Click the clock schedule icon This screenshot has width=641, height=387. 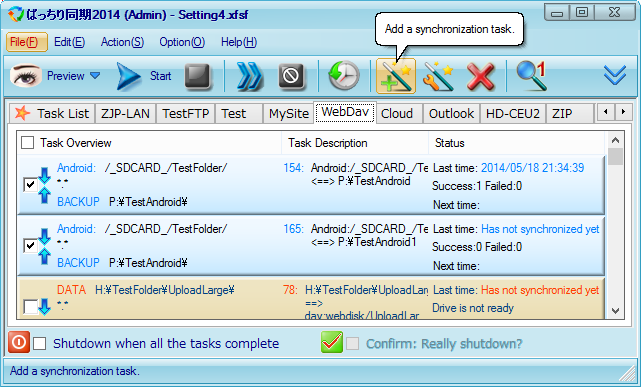[343, 76]
